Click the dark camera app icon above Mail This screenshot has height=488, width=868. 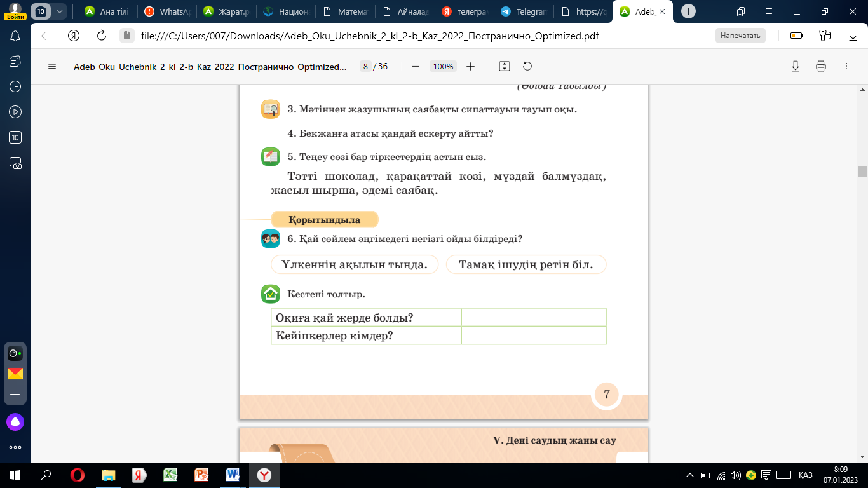(x=15, y=353)
